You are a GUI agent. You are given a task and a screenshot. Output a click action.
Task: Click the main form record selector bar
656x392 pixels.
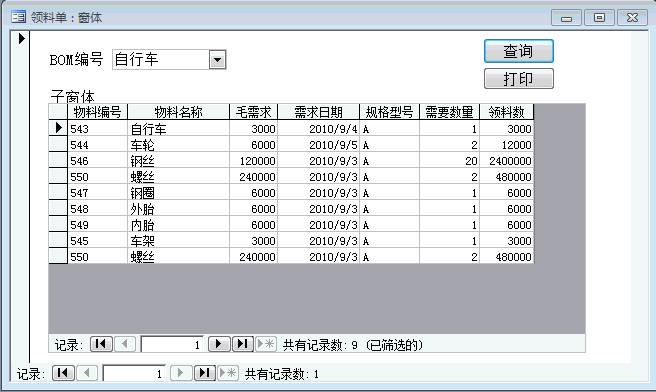pos(20,197)
